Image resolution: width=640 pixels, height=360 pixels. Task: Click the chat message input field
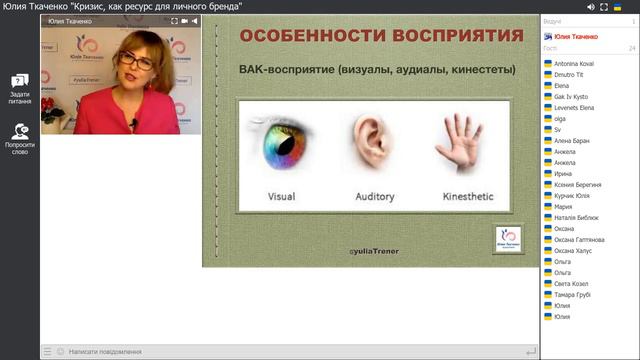click(296, 351)
